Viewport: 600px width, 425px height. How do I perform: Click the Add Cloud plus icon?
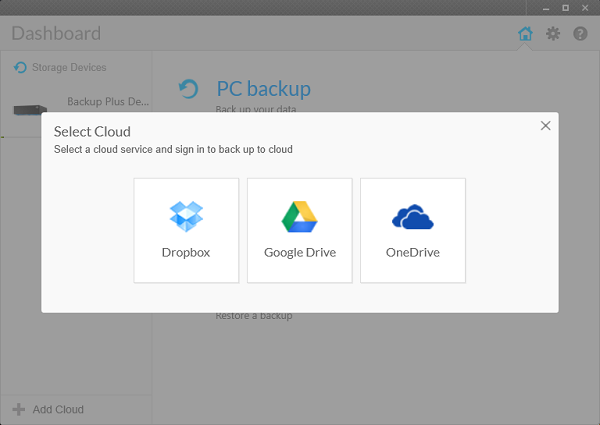point(18,409)
